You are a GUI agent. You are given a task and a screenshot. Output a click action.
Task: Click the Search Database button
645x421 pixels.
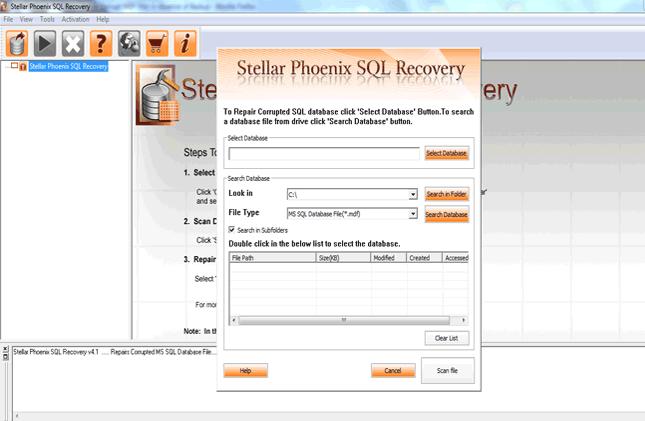(x=446, y=214)
